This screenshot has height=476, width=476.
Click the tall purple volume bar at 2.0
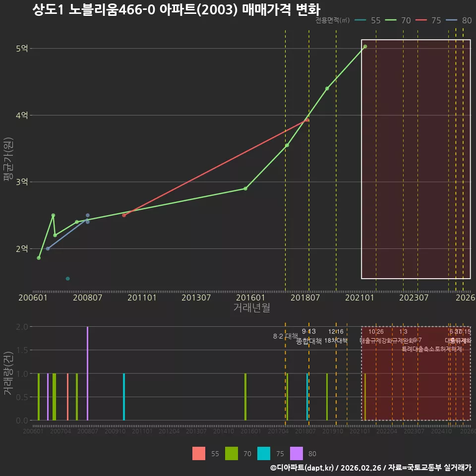pos(87,373)
